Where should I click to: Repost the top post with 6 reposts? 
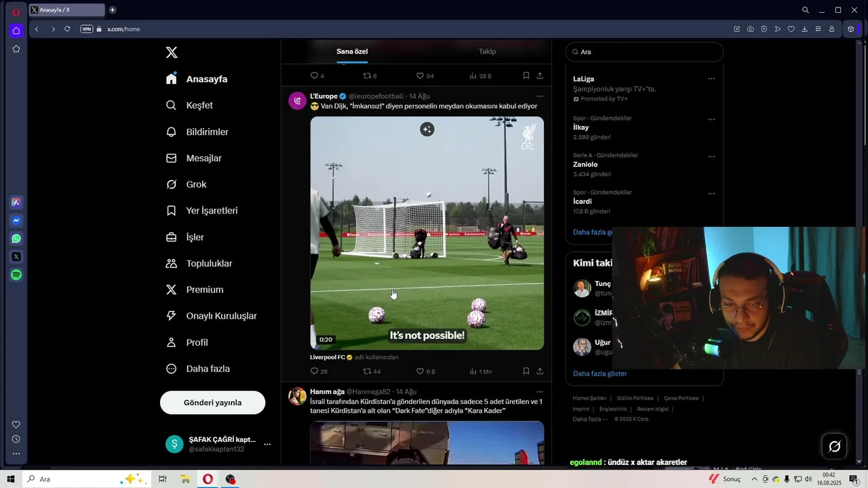coord(370,76)
